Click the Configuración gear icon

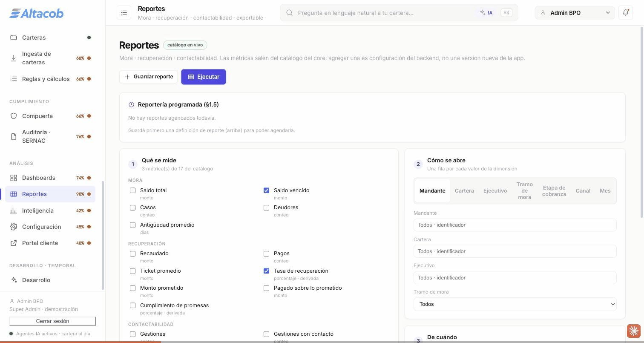(14, 227)
